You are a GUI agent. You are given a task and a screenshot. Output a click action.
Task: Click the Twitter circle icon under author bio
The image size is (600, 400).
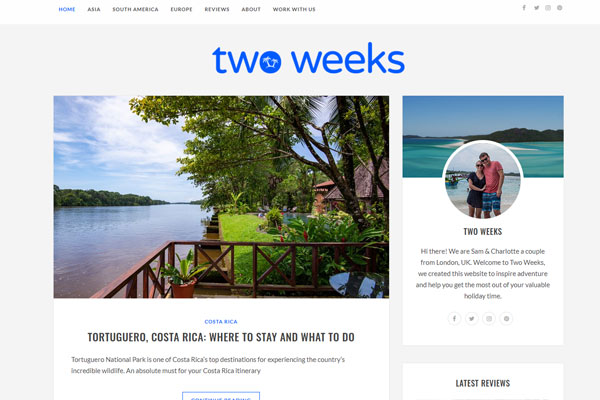pyautogui.click(x=471, y=318)
